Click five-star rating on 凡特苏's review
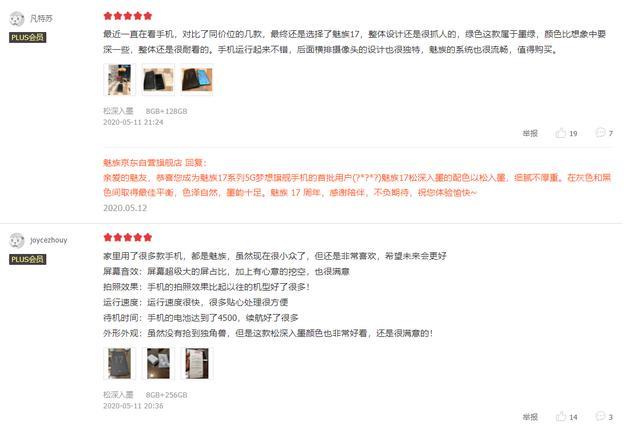The height and width of the screenshot is (429, 640). (128, 16)
